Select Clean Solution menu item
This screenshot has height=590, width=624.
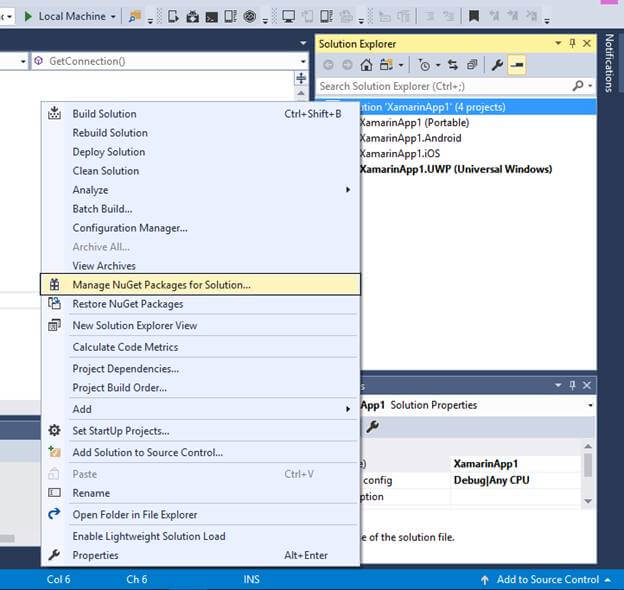point(201,171)
